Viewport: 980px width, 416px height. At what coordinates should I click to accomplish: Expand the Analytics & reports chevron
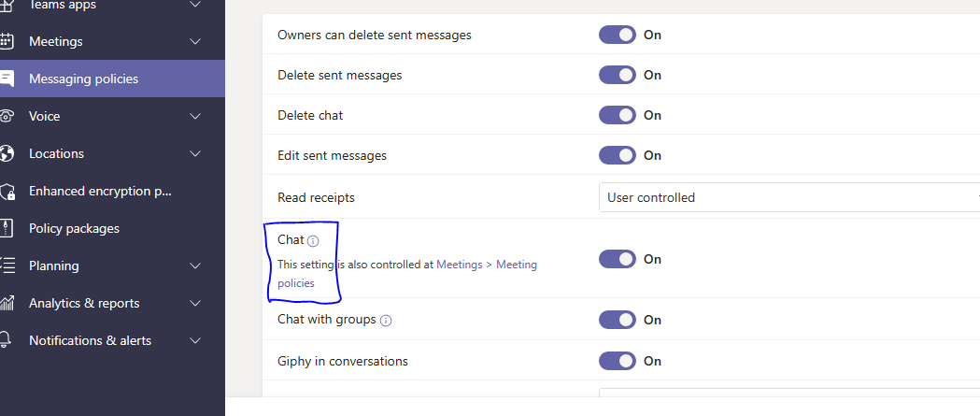point(195,304)
